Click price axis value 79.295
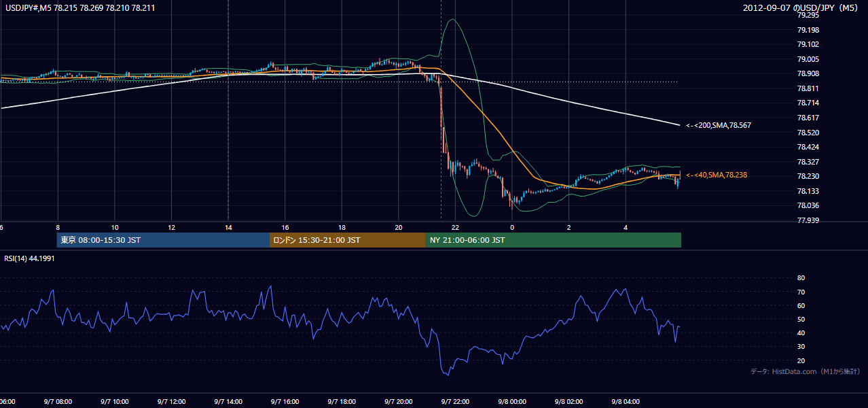Image resolution: width=868 pixels, height=408 pixels. (807, 15)
